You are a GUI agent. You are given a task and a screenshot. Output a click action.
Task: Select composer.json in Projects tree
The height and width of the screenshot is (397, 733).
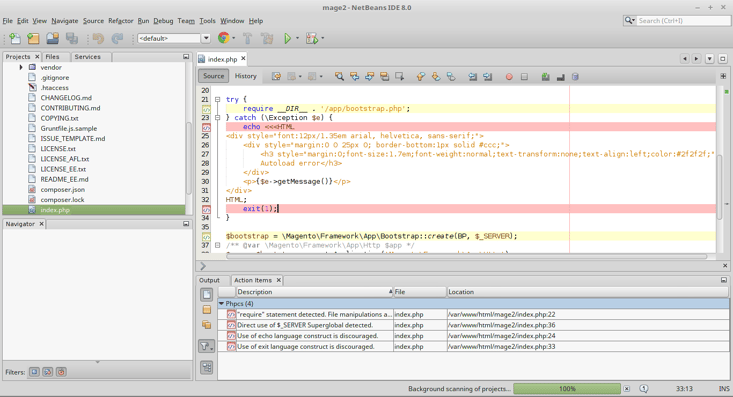pos(63,189)
